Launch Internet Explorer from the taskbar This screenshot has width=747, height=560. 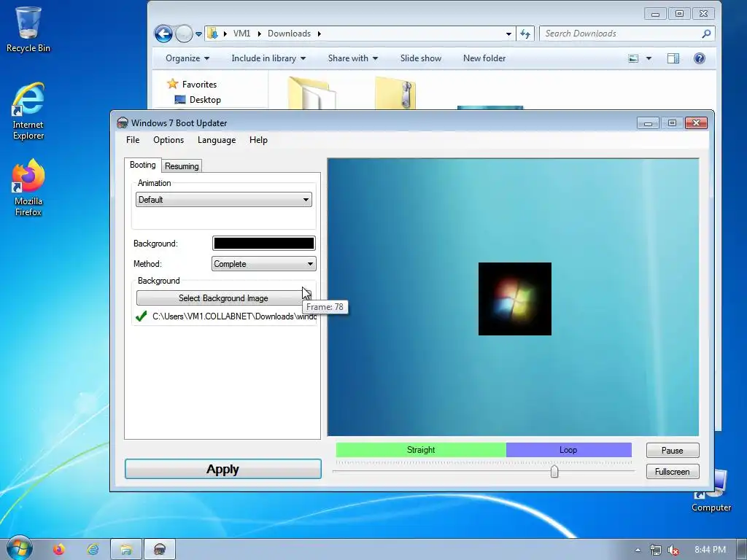coord(93,550)
